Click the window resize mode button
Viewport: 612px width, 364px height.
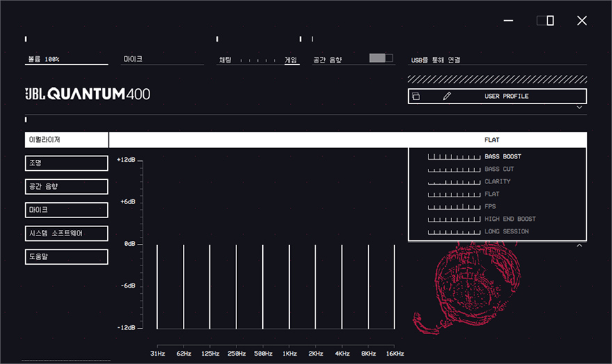click(x=545, y=20)
